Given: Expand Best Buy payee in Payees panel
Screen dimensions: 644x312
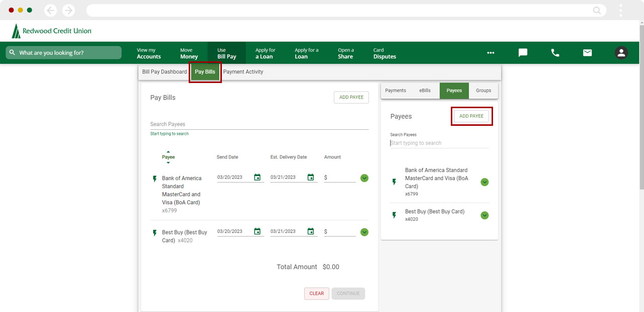Looking at the screenshot, I should [485, 215].
